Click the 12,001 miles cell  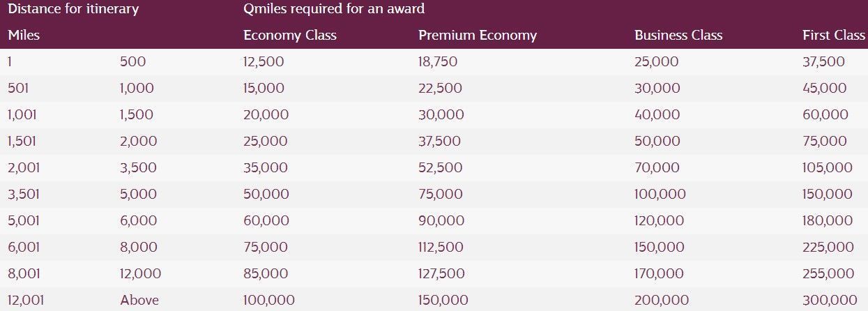(x=25, y=300)
